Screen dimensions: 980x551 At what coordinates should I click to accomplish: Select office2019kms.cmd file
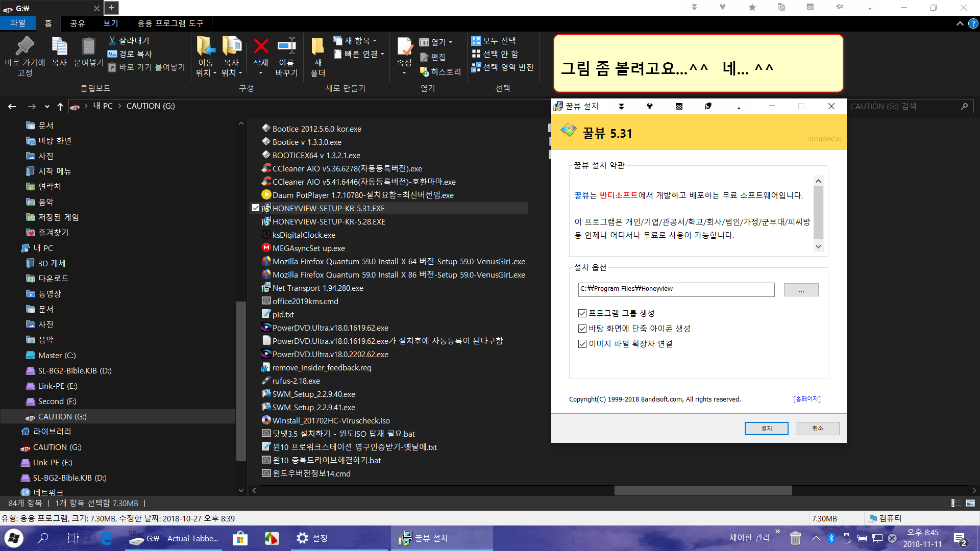[305, 301]
